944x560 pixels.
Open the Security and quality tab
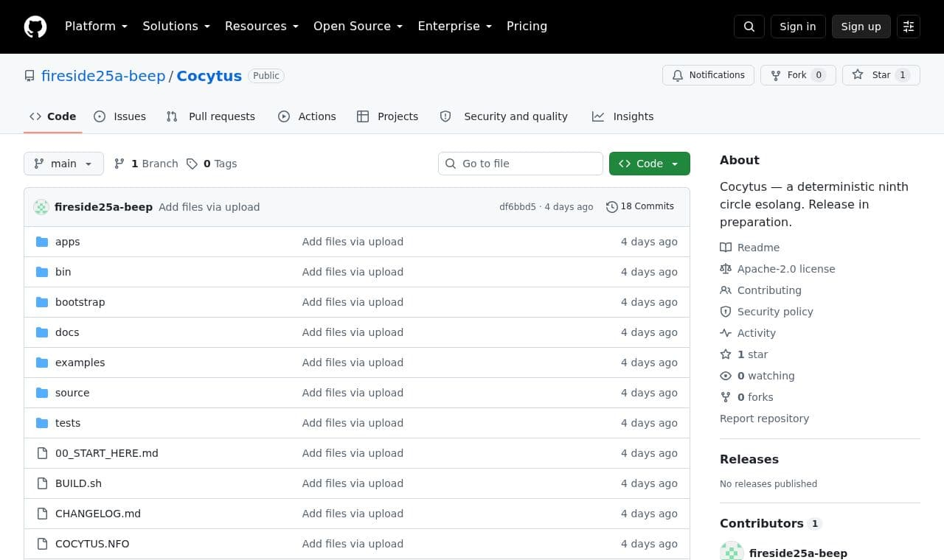point(504,116)
